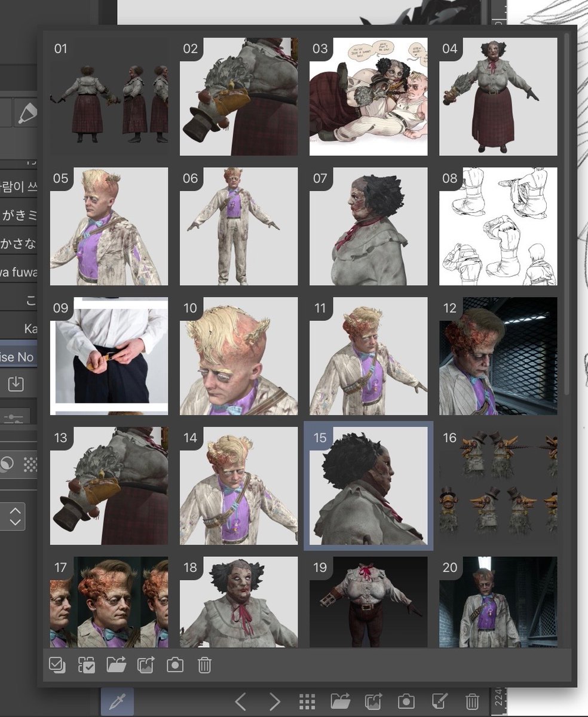The height and width of the screenshot is (717, 588).
Task: Open thumbnail 03 comic illustration
Action: pos(368,97)
